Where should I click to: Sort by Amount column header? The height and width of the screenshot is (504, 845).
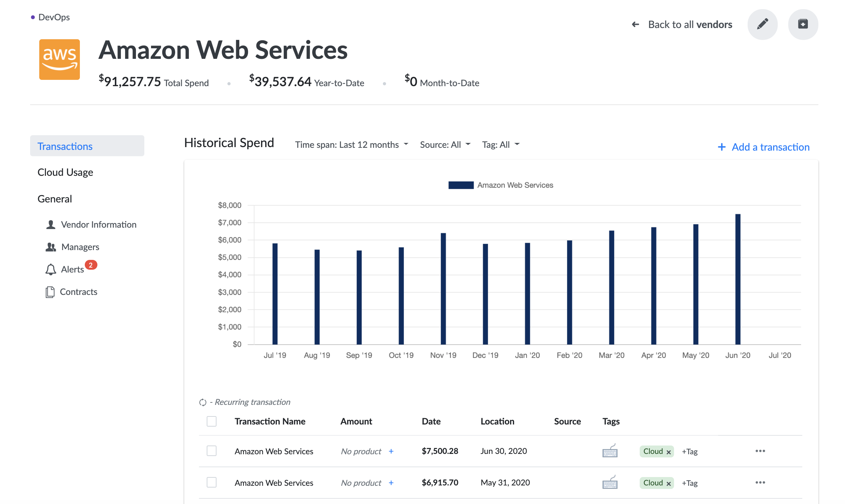pyautogui.click(x=356, y=421)
